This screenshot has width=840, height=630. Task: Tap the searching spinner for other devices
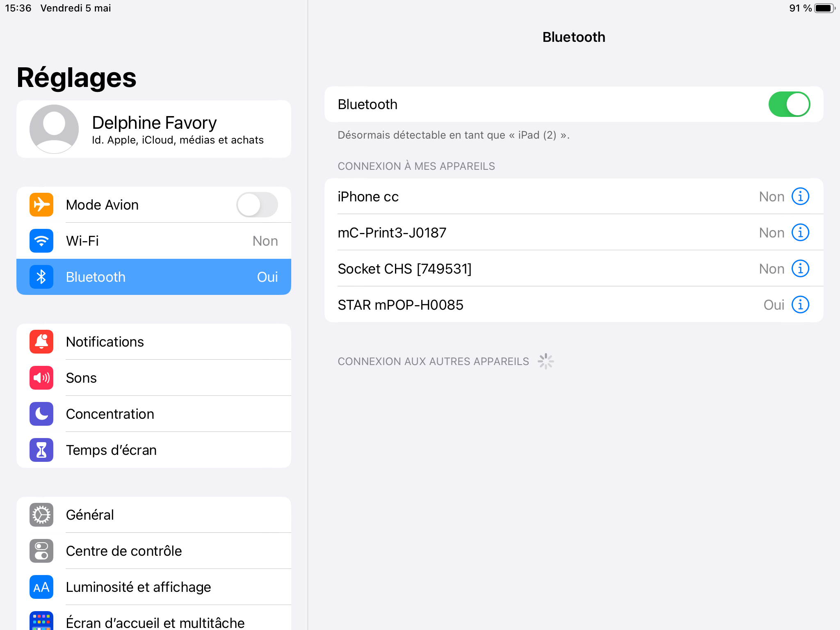[x=546, y=361]
